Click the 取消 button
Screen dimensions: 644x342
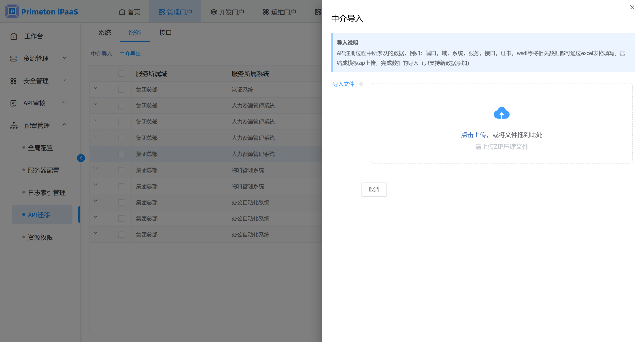tap(374, 190)
